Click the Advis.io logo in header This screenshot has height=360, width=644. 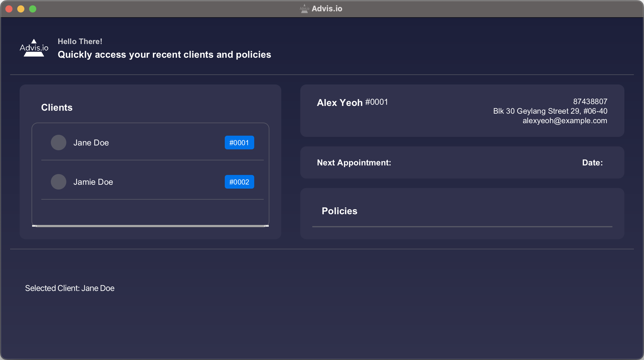tap(34, 48)
